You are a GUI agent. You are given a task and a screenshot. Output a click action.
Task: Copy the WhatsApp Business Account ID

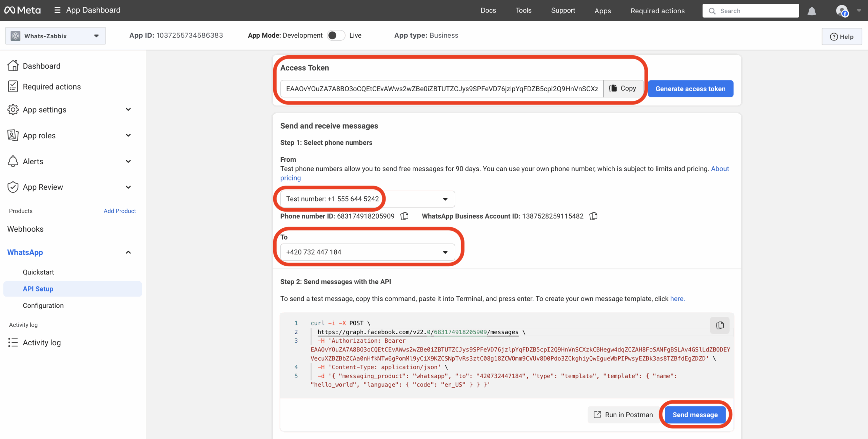click(x=593, y=216)
